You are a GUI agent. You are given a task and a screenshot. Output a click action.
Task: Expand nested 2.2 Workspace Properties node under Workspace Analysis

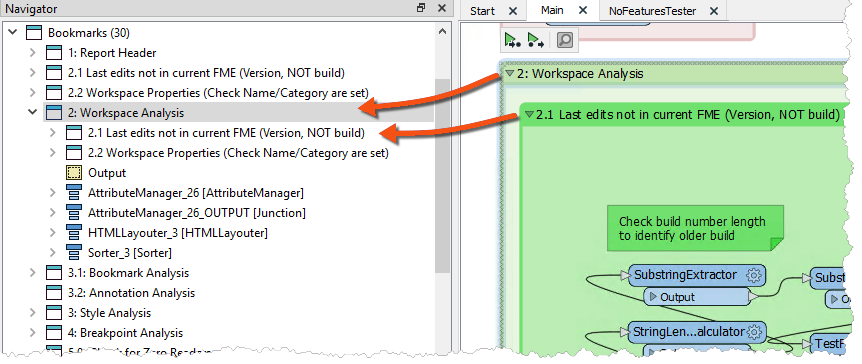[53, 153]
